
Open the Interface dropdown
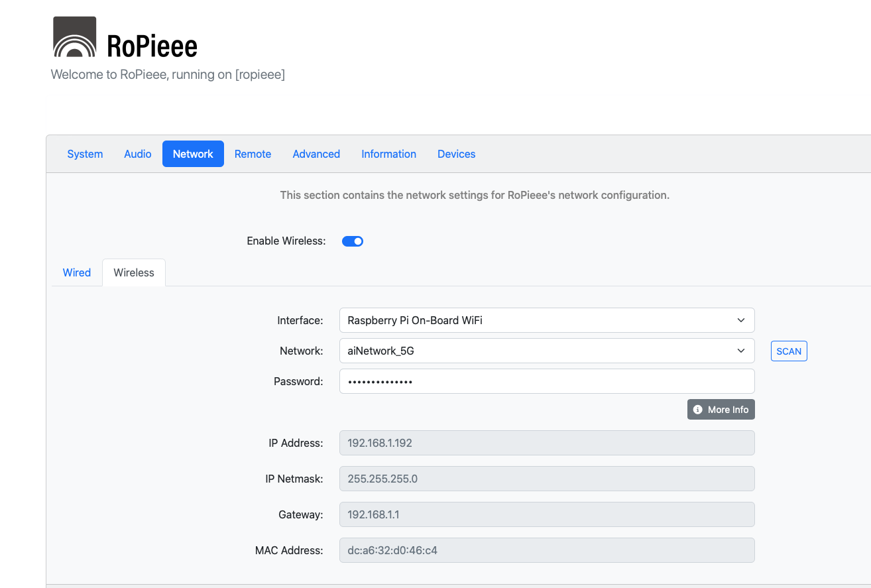click(x=547, y=320)
